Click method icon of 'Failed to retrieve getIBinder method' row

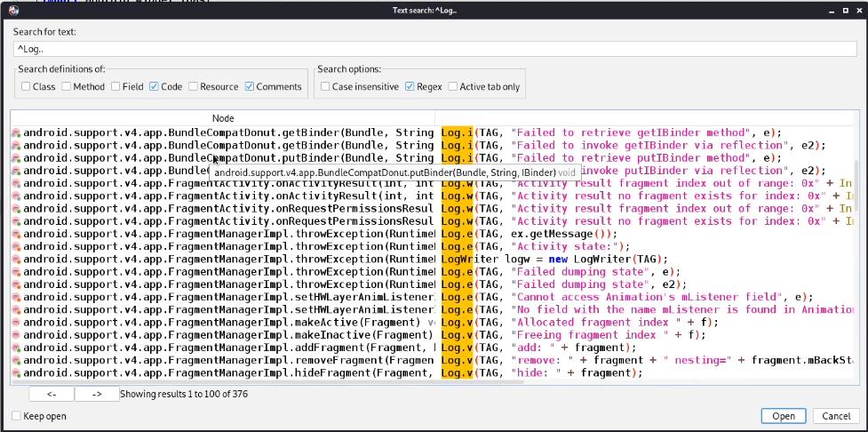[16, 133]
